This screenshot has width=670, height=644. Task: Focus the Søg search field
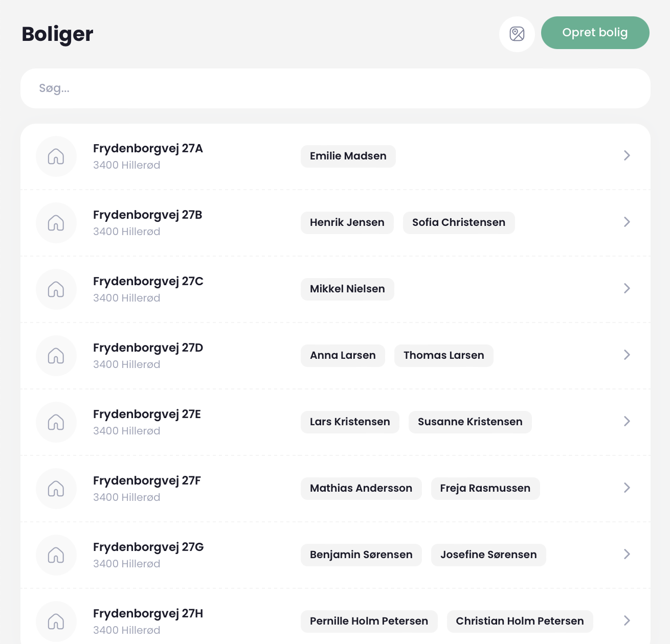[x=336, y=88]
